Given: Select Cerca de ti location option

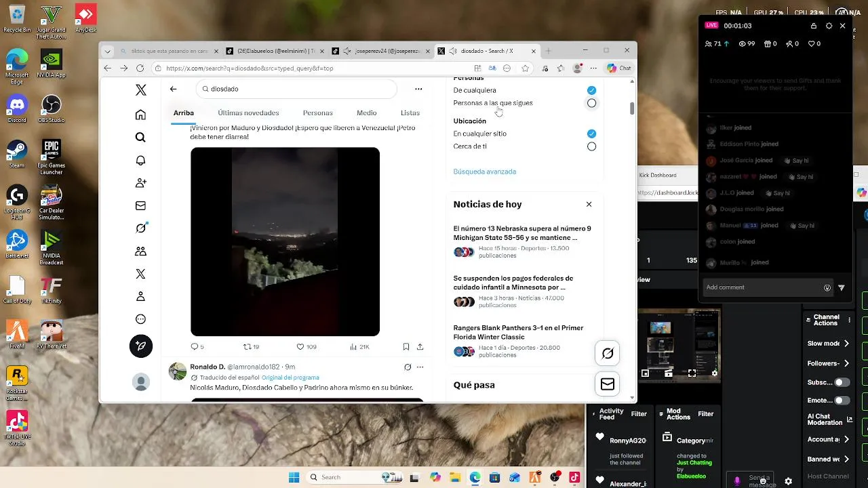Looking at the screenshot, I should coord(591,146).
